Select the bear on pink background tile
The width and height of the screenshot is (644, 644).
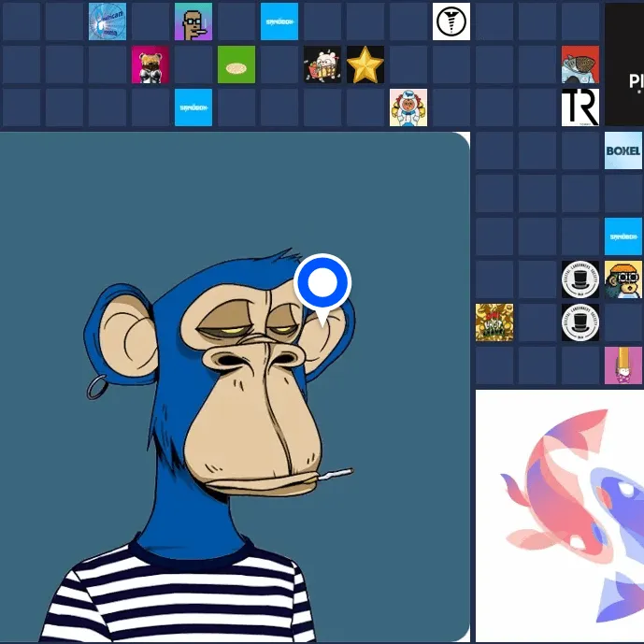coord(150,64)
